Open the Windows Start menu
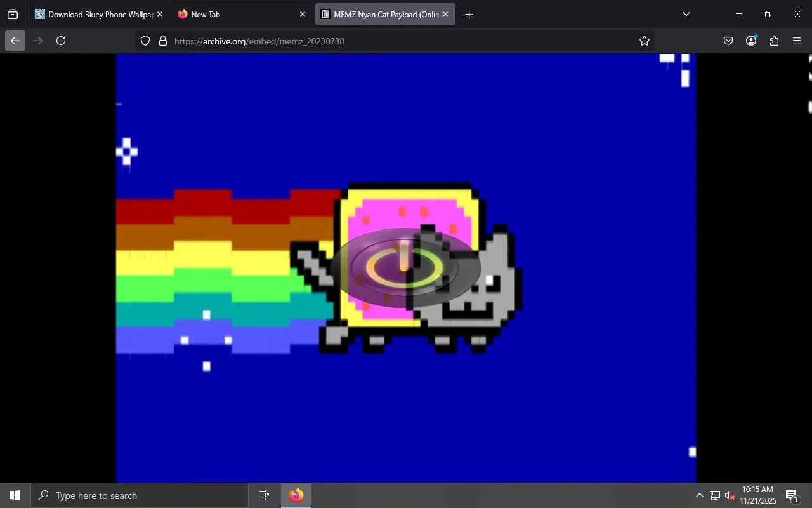The width and height of the screenshot is (812, 508). [x=15, y=495]
